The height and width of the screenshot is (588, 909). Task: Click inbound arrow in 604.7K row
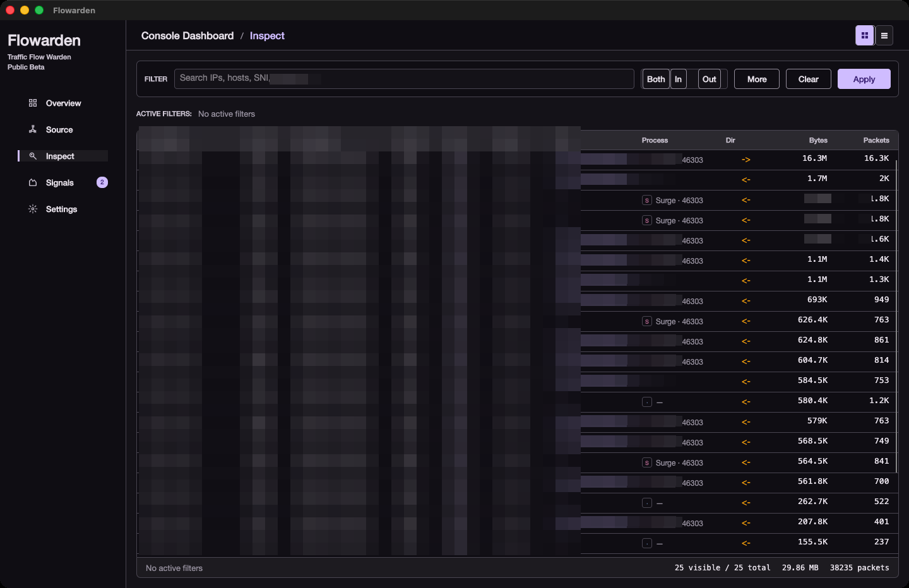(746, 362)
